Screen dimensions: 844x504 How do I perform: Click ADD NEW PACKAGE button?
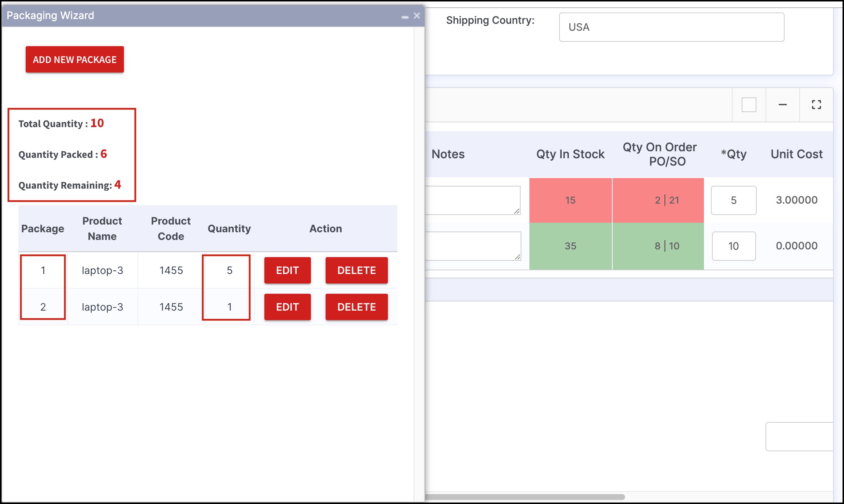pos(75,59)
